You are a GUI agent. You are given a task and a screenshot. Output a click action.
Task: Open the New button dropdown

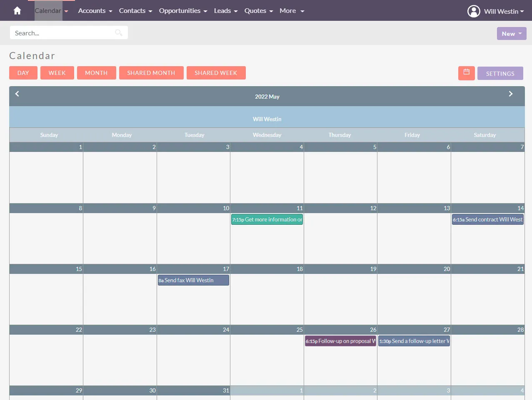tap(511, 34)
